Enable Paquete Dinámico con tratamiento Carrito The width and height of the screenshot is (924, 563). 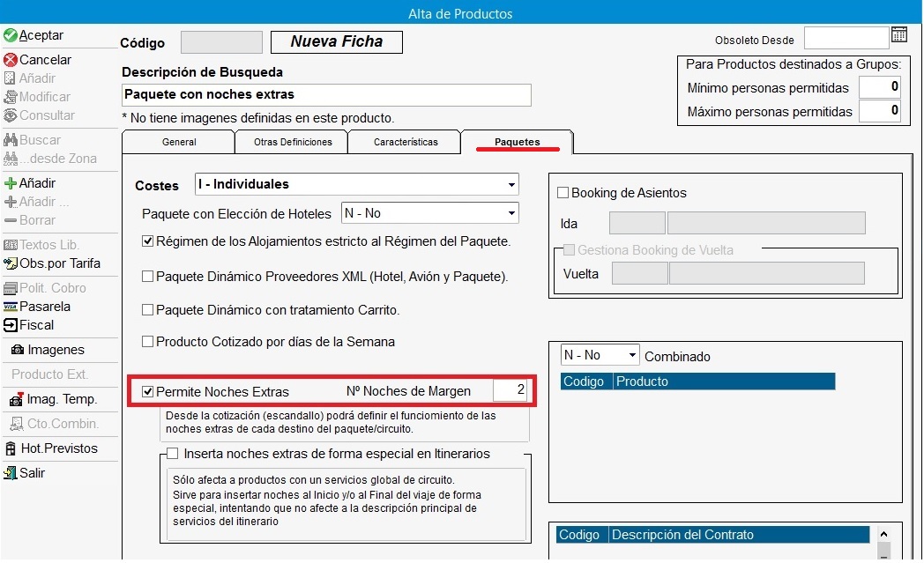[x=148, y=310]
